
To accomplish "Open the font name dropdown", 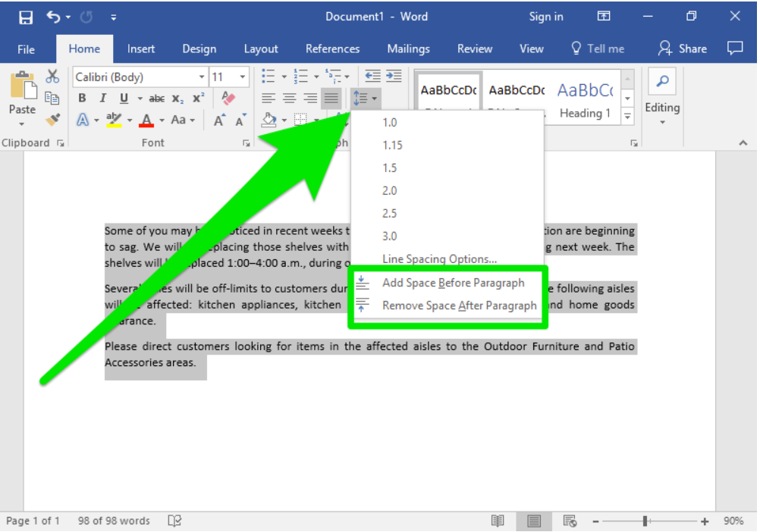I will point(202,77).
